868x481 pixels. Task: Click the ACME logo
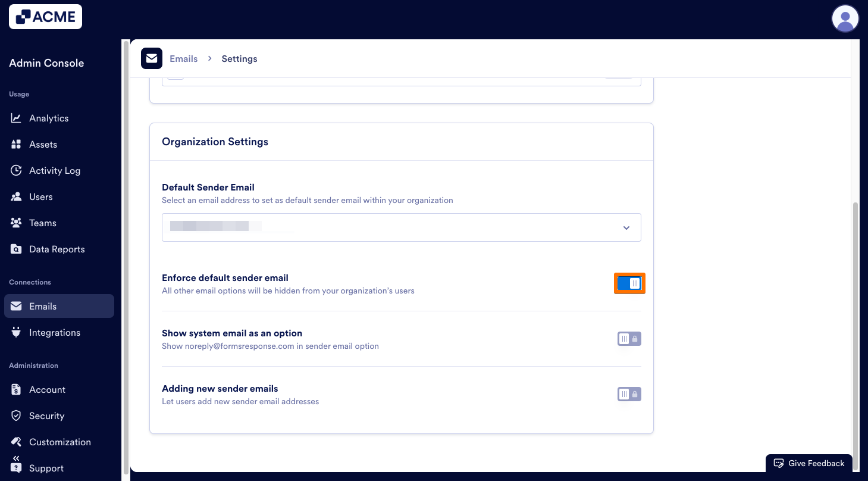45,16
